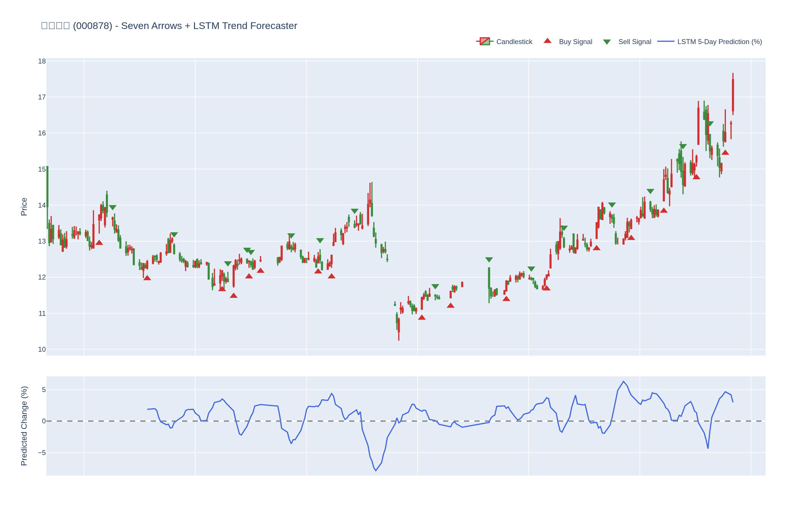Click the deepest trough of the LSTM prediction line

click(376, 470)
